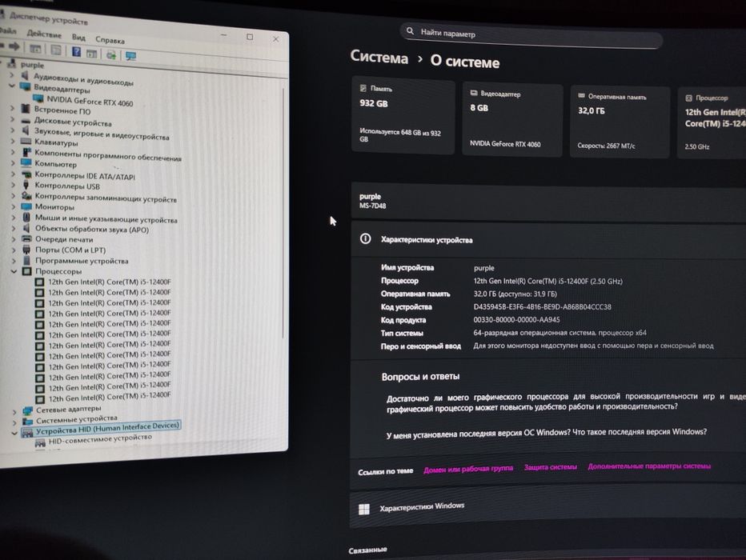Screen dimensions: 746x560
Task: Click the search magnifier icon in Settings
Action: point(410,31)
